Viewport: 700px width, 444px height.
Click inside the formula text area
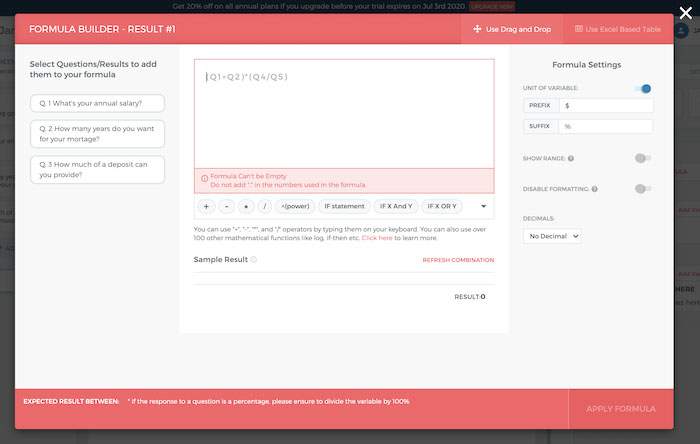pyautogui.click(x=344, y=114)
